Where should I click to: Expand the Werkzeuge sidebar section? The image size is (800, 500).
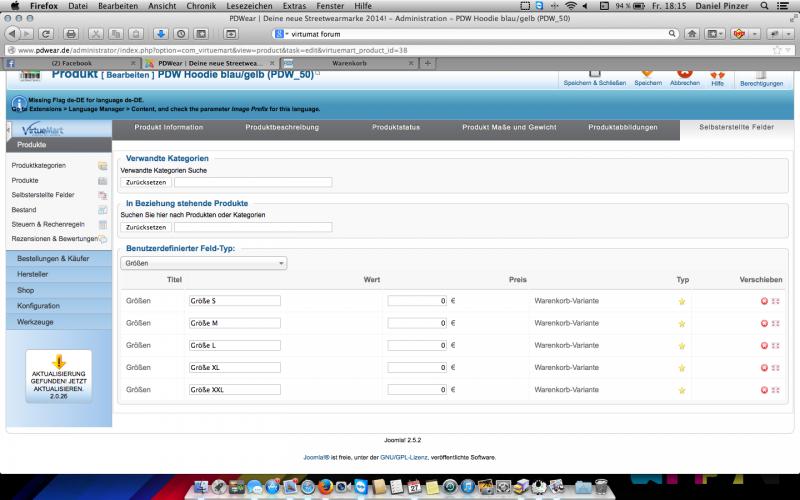[35, 321]
